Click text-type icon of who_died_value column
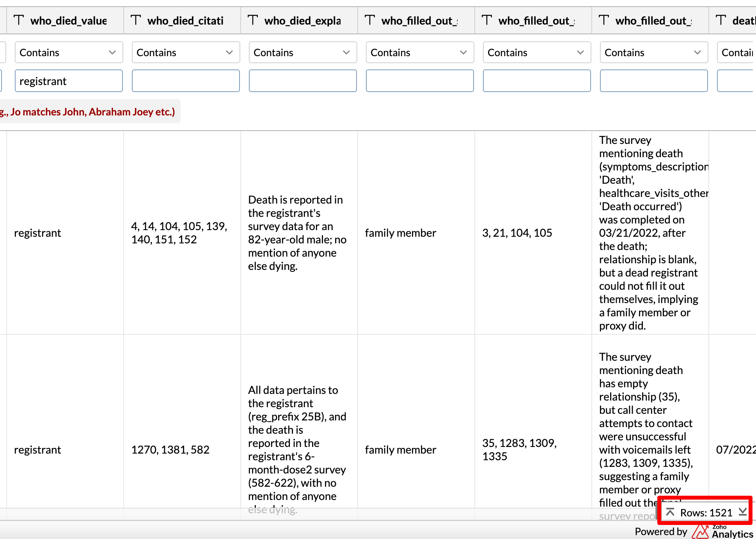The image size is (756, 539). [19, 20]
